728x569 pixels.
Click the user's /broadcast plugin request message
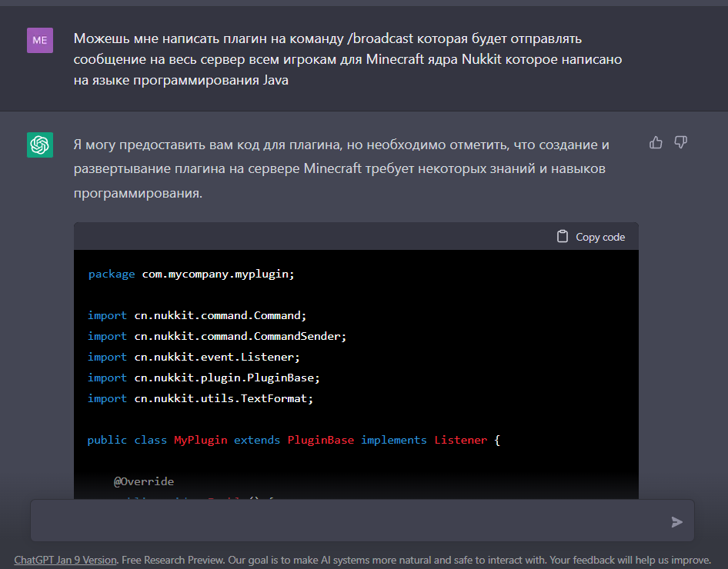(x=348, y=59)
